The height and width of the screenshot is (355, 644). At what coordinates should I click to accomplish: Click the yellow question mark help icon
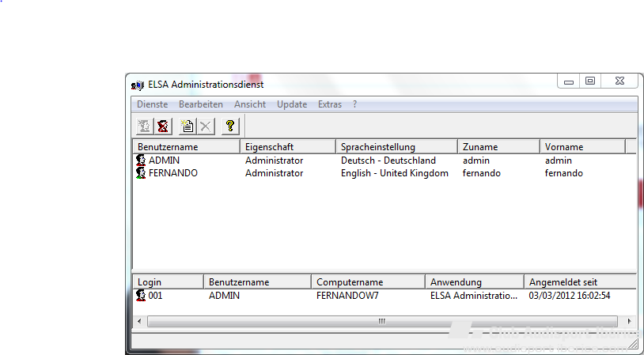click(230, 126)
